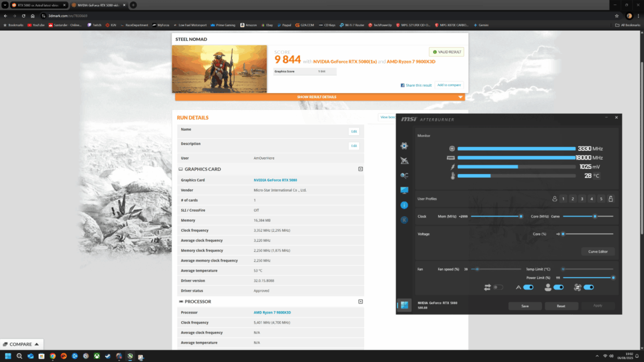Edit the run Description
The image size is (644, 362).
point(353,146)
